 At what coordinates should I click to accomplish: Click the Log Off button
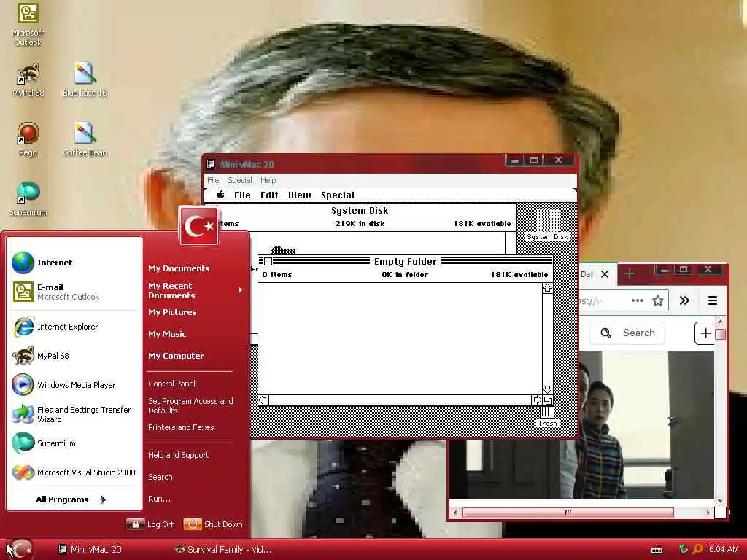(150, 524)
